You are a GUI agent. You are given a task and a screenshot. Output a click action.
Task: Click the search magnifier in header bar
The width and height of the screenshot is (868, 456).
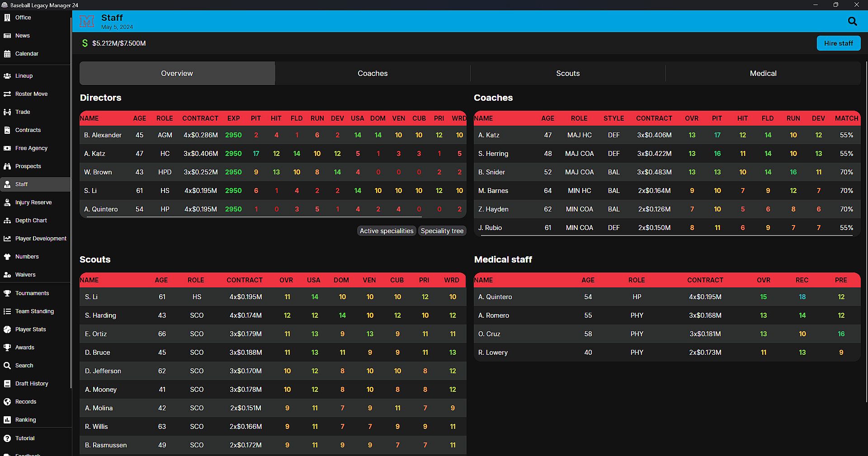click(x=852, y=21)
